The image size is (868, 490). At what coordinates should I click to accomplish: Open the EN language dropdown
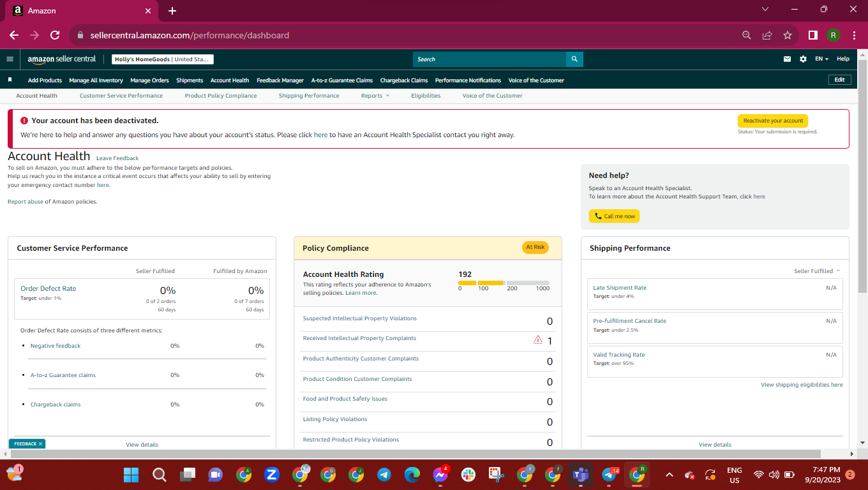pyautogui.click(x=821, y=59)
